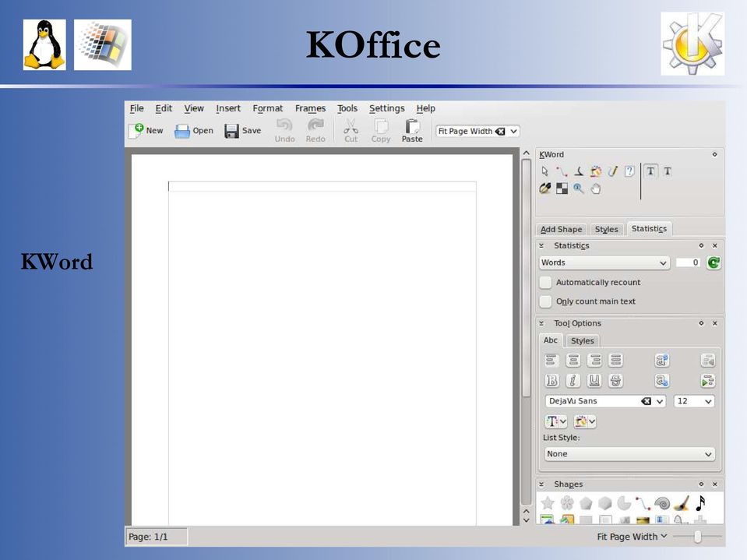The image size is (747, 560).
Task: Toggle Underline formatting in Tool Options
Action: coord(594,381)
